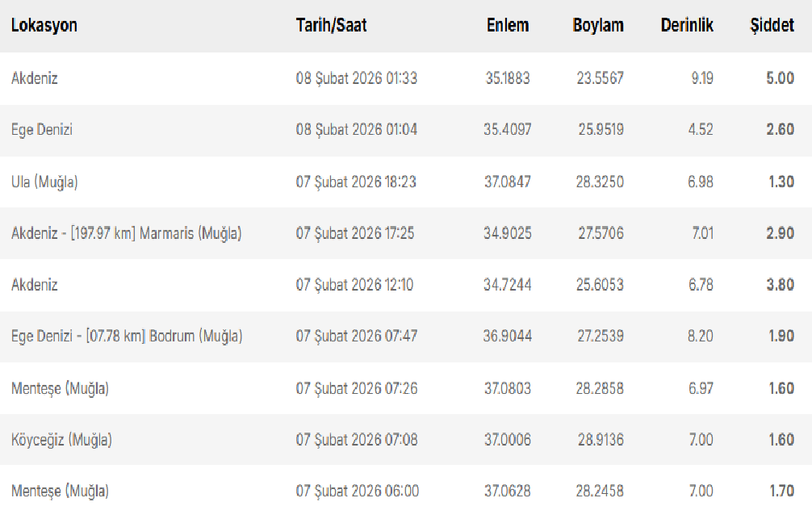Select the 07 Şubat 2026 06:00 timestamp
Image resolution: width=812 pixels, height=523 pixels.
tap(357, 491)
